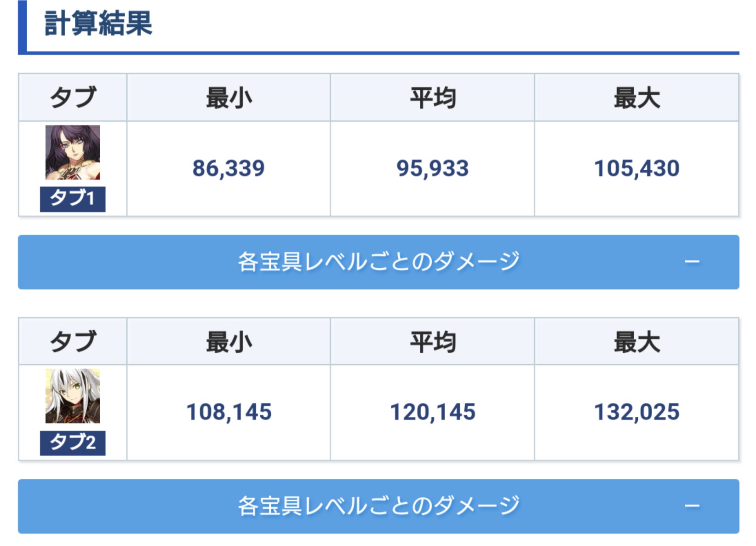
Task: Click the 平均 header in the second table
Action: pos(432,342)
